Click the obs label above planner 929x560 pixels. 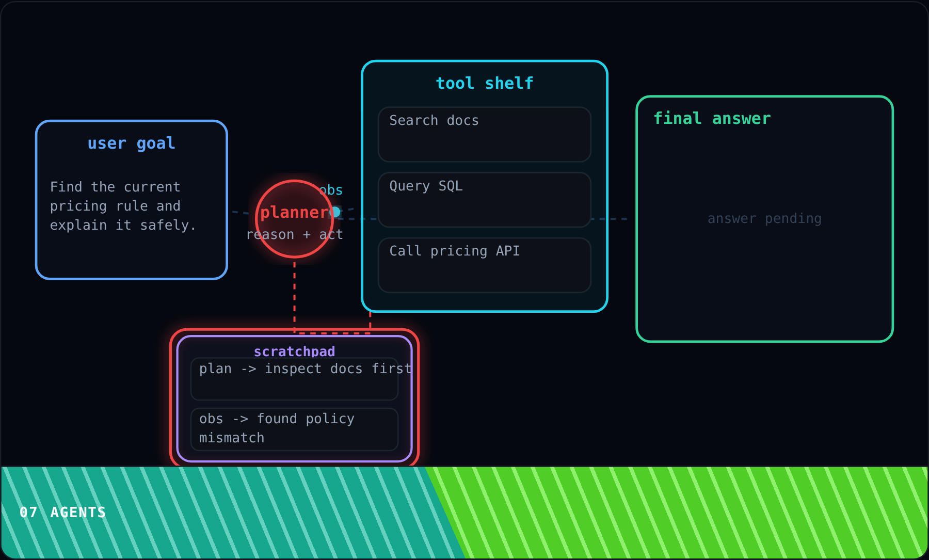tap(331, 190)
